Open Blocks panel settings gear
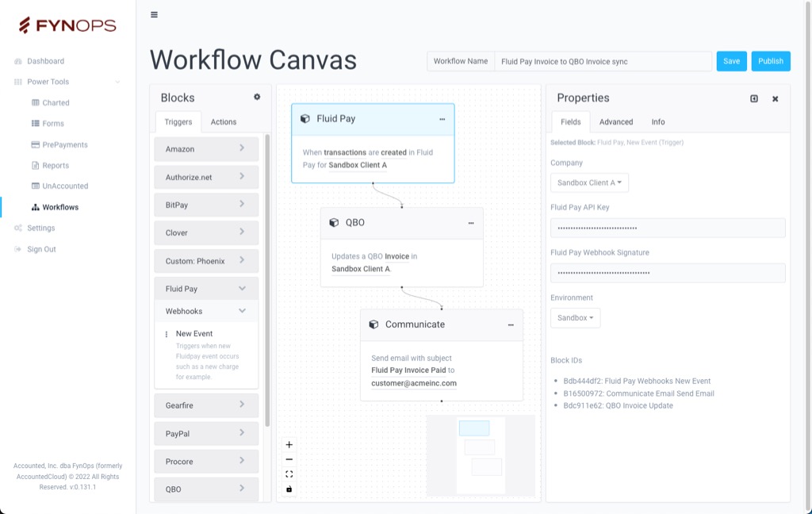Image resolution: width=812 pixels, height=514 pixels. click(257, 97)
